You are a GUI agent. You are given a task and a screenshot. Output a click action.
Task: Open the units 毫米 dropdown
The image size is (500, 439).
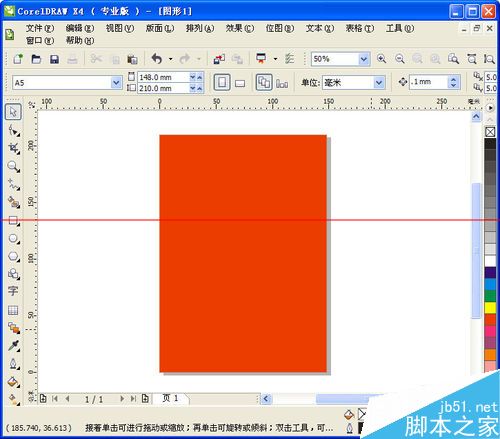pos(379,82)
